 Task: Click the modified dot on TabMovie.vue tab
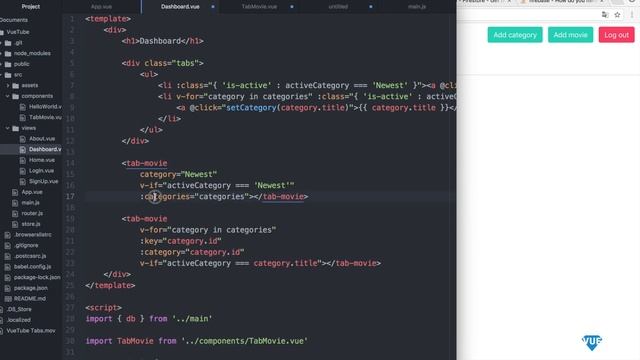(291, 7)
